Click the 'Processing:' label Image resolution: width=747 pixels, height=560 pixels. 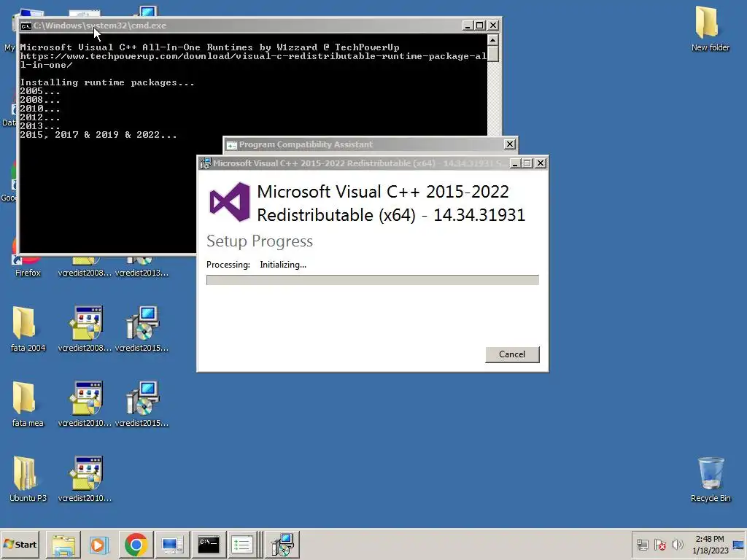pos(228,265)
